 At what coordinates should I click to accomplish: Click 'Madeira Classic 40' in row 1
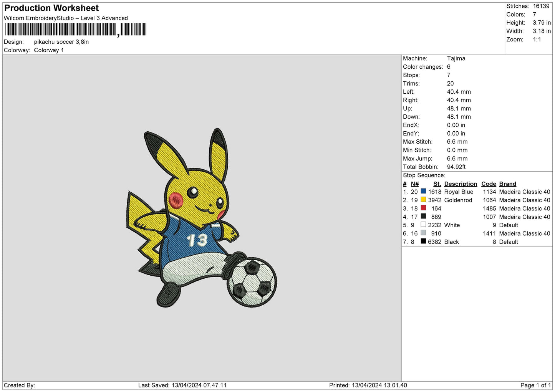[525, 192]
